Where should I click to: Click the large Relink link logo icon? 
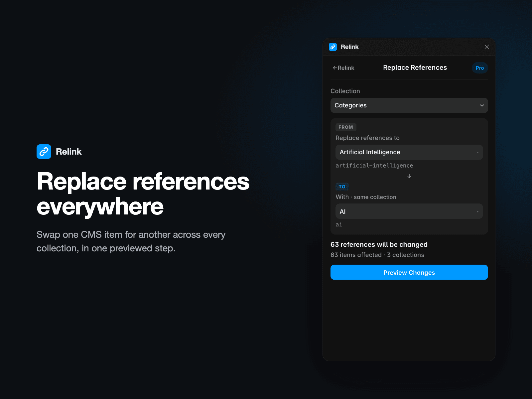tap(44, 152)
